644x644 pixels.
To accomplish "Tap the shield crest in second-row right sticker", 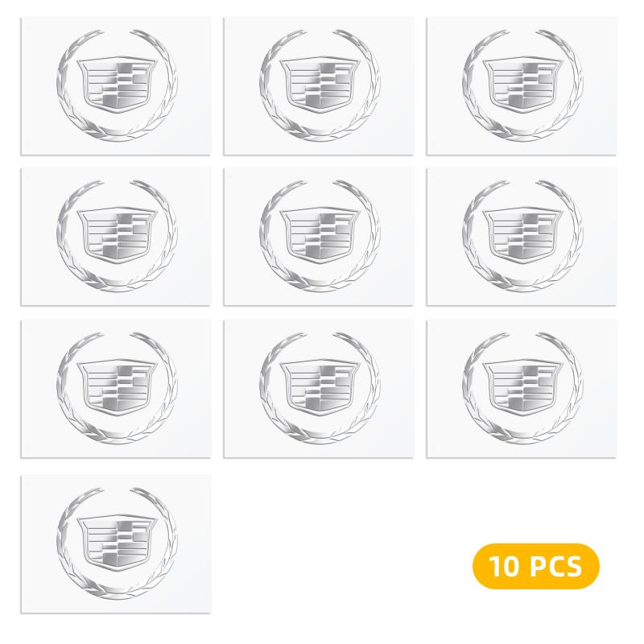I will pos(522,235).
